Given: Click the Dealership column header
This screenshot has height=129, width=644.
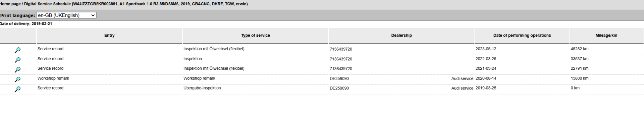Looking at the screenshot, I should point(401,36).
